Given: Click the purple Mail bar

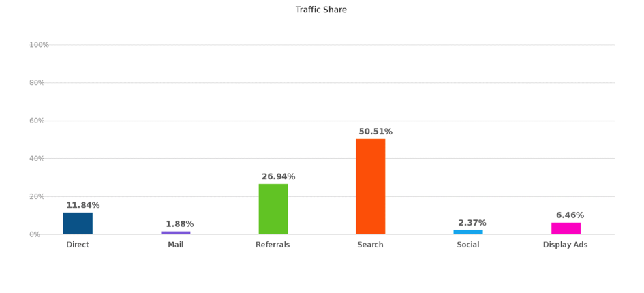Looking at the screenshot, I should pyautogui.click(x=176, y=233).
